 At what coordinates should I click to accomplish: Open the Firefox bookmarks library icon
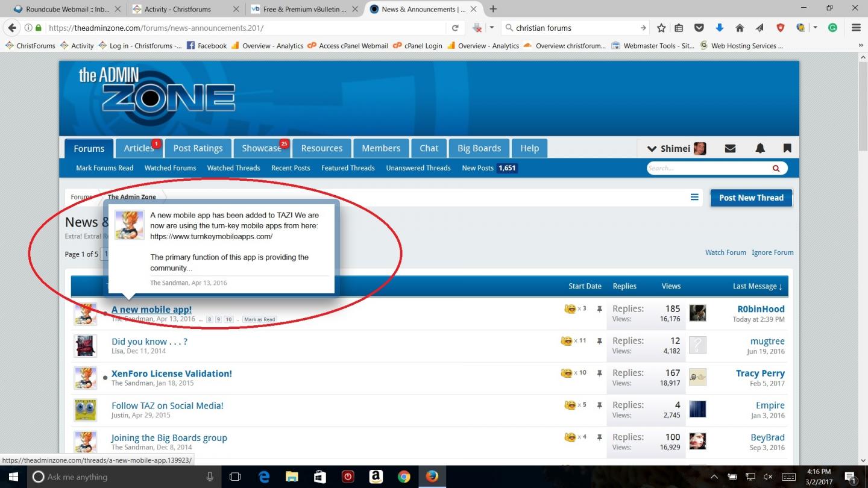pyautogui.click(x=679, y=28)
